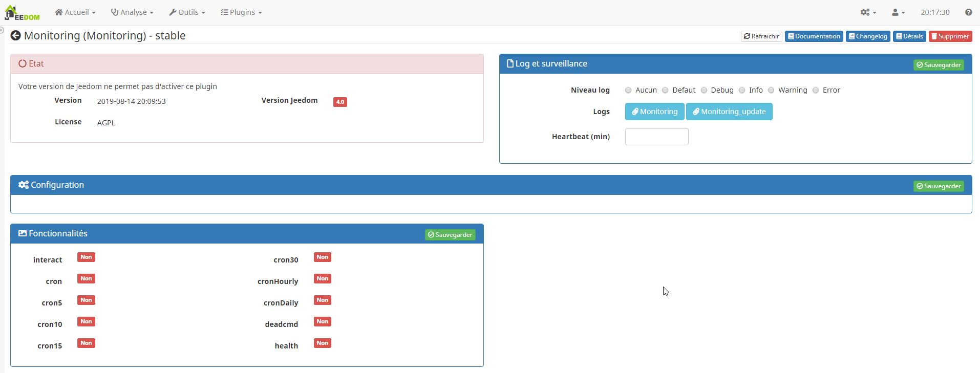Image resolution: width=980 pixels, height=373 pixels.
Task: Select Debug log level
Action: pos(704,90)
